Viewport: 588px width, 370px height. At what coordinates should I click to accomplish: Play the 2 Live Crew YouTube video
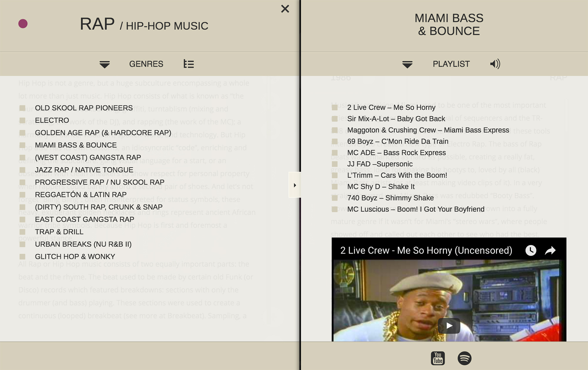[x=449, y=326]
